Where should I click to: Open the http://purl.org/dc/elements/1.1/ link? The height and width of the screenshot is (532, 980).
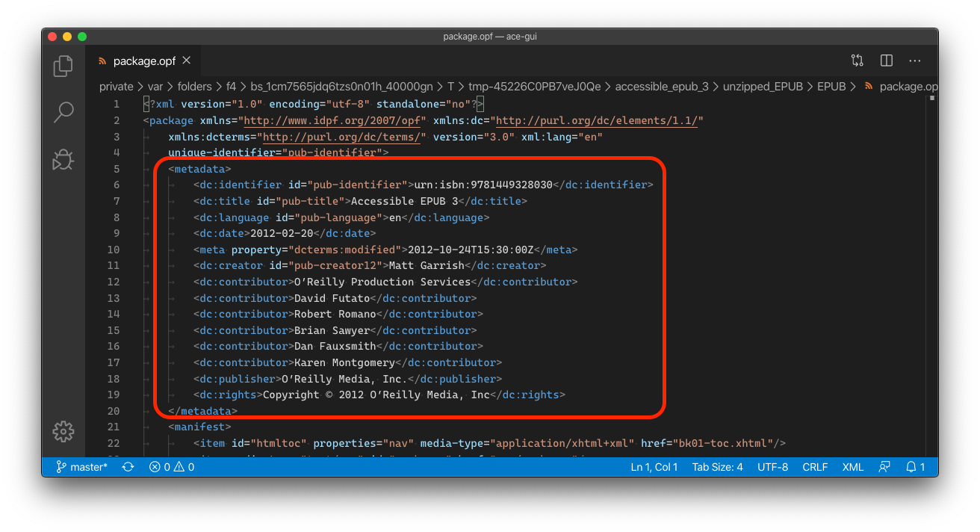click(597, 120)
